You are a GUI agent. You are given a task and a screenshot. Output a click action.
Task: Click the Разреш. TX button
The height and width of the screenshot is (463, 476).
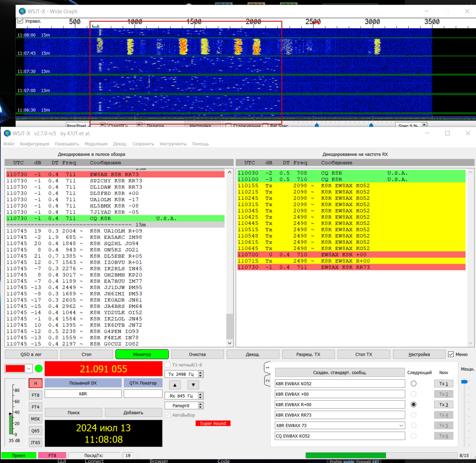click(x=308, y=354)
